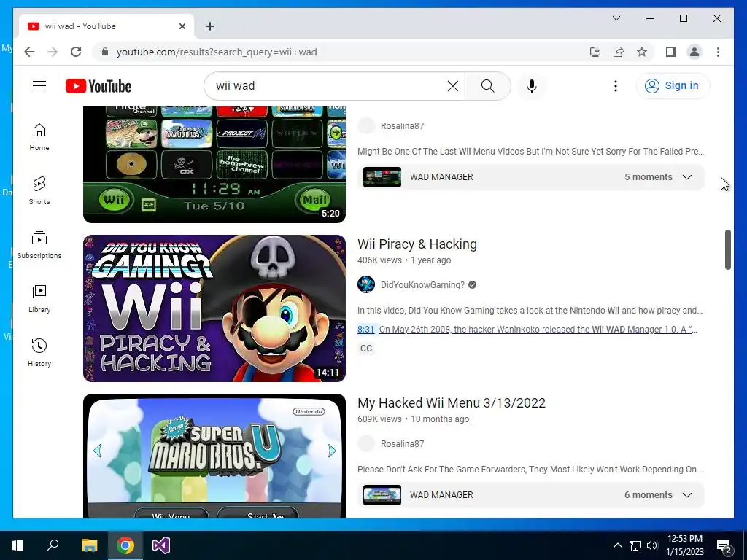This screenshot has height=560, width=747.
Task: Click the magnifier search button
Action: coord(488,86)
